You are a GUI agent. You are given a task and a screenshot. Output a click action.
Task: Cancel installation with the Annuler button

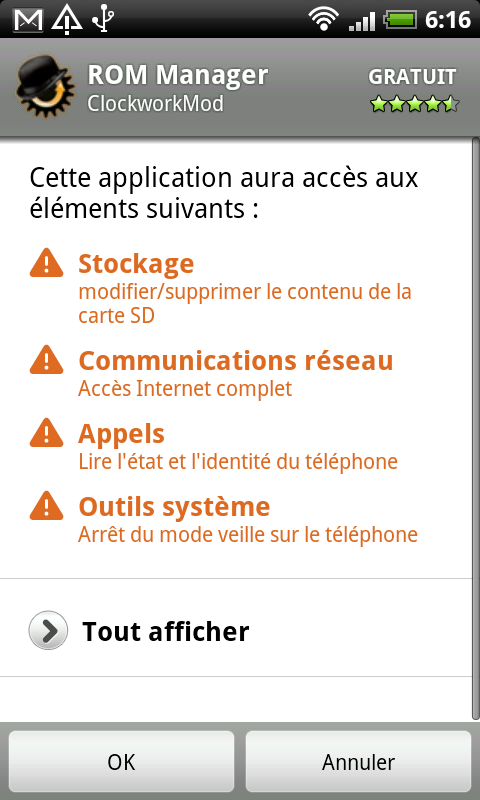pyautogui.click(x=359, y=762)
